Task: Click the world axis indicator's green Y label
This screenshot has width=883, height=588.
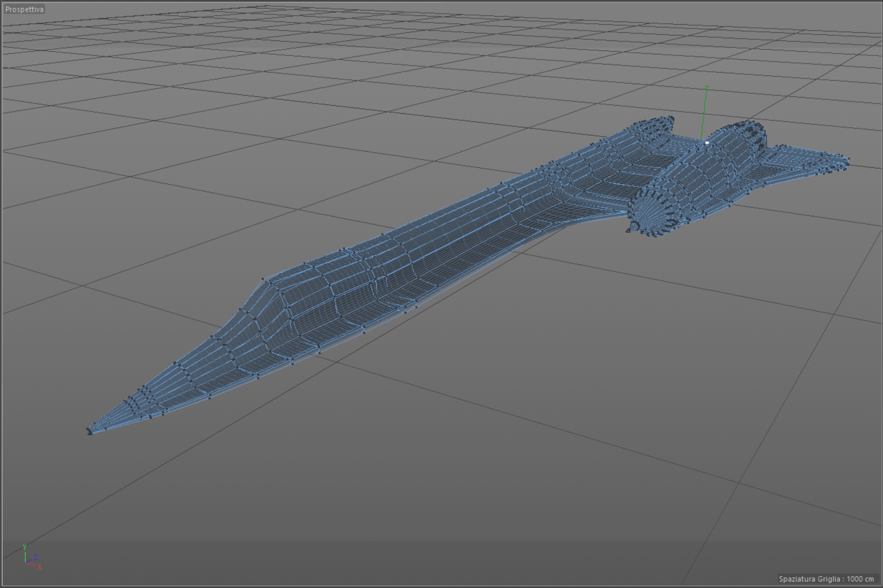Action: pyautogui.click(x=24, y=547)
